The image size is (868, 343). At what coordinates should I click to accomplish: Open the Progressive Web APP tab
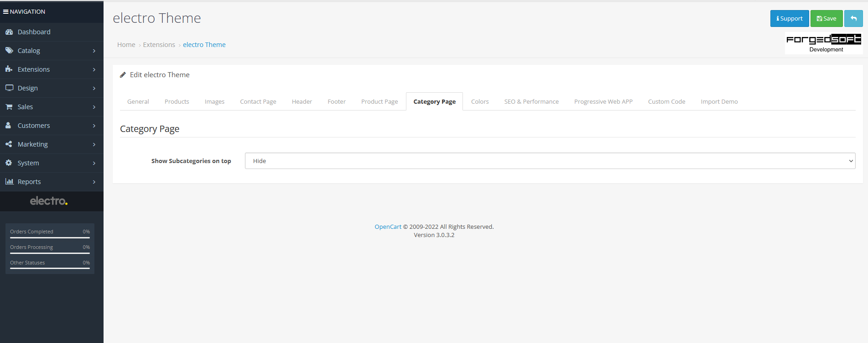click(x=603, y=101)
